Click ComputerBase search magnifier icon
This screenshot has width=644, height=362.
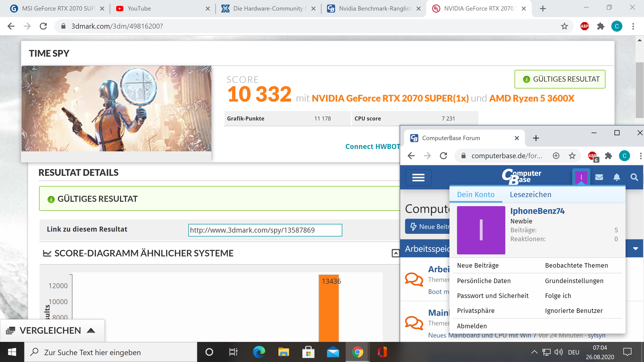pyautogui.click(x=634, y=177)
